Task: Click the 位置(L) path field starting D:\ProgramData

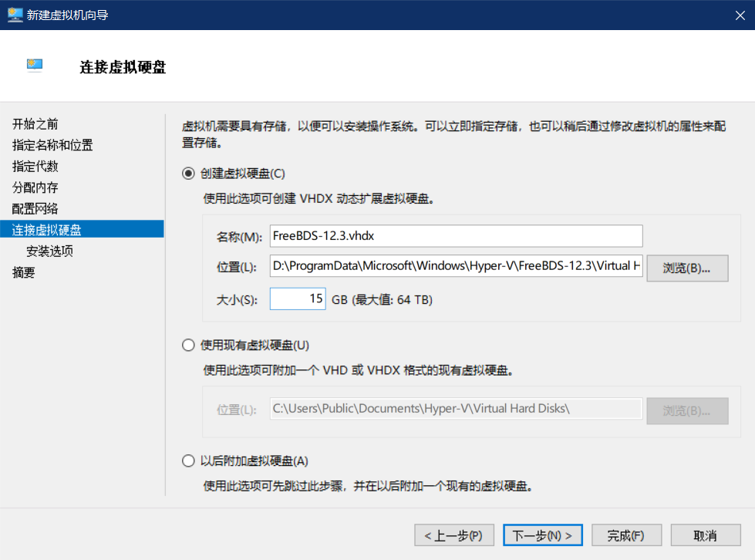Action: [456, 266]
